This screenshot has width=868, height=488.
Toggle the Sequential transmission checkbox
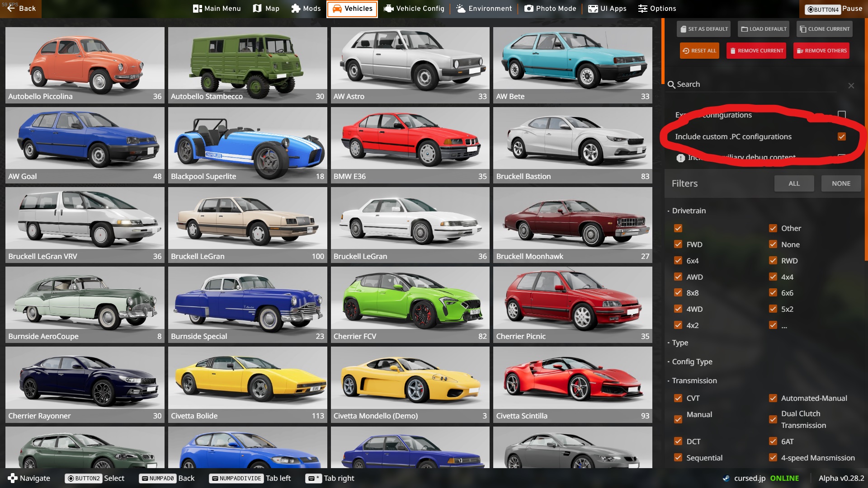(678, 458)
